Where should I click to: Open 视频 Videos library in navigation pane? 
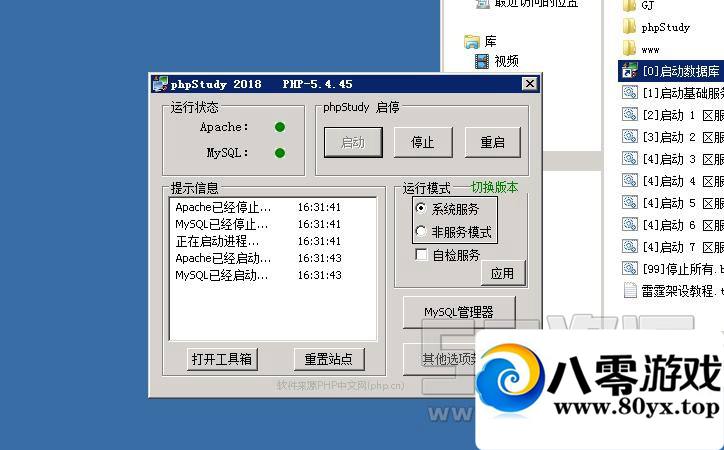pos(497,61)
